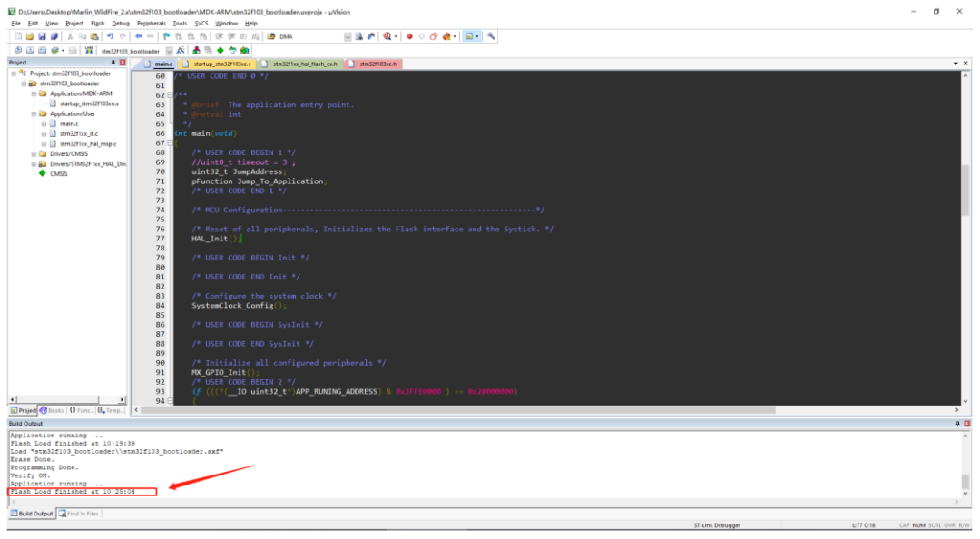
Task: Open the target selector stm32f103_bootloader dropdown
Action: (x=170, y=51)
